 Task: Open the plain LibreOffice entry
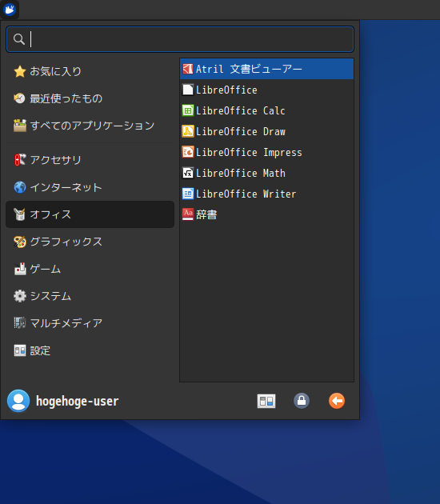[266, 90]
